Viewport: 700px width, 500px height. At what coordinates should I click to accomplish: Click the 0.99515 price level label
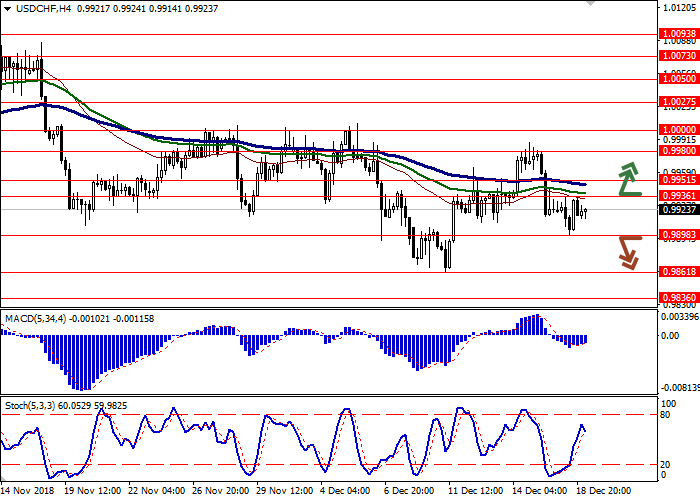click(678, 181)
